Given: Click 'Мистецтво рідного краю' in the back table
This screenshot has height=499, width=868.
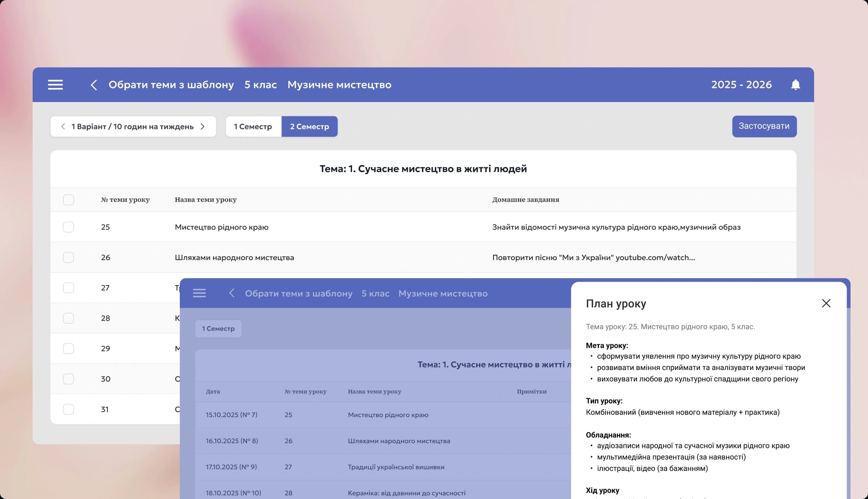Looking at the screenshot, I should pos(222,227).
